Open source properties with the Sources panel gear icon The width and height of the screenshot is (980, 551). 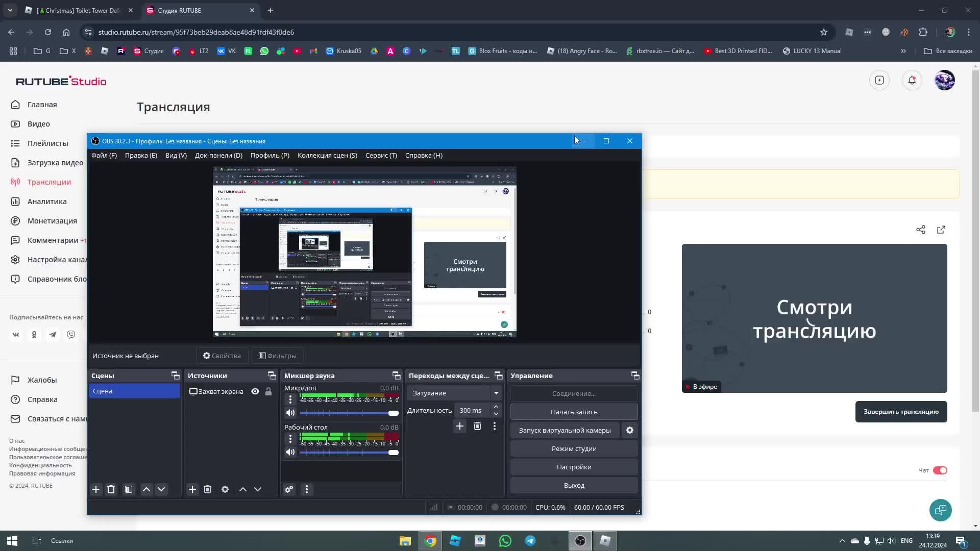(225, 489)
